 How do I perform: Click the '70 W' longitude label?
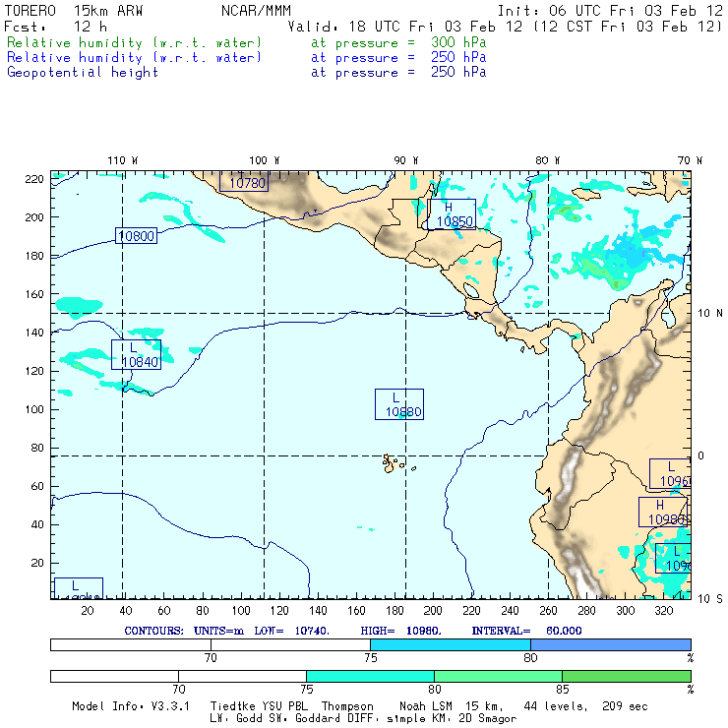(x=690, y=160)
